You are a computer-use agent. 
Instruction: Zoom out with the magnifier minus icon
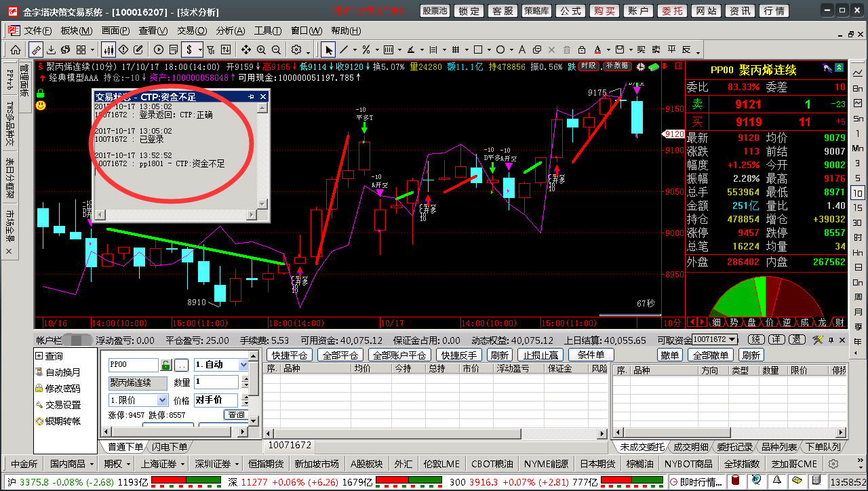coord(276,50)
